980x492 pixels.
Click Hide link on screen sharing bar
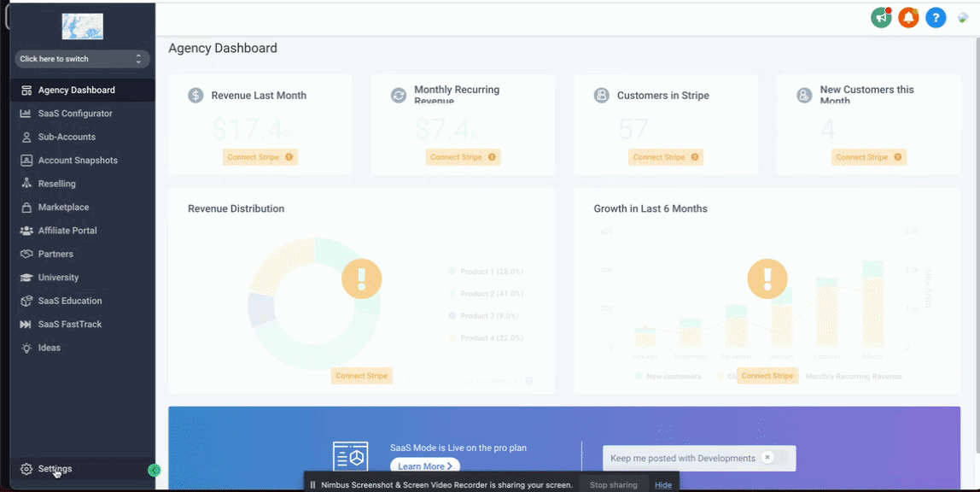point(663,485)
